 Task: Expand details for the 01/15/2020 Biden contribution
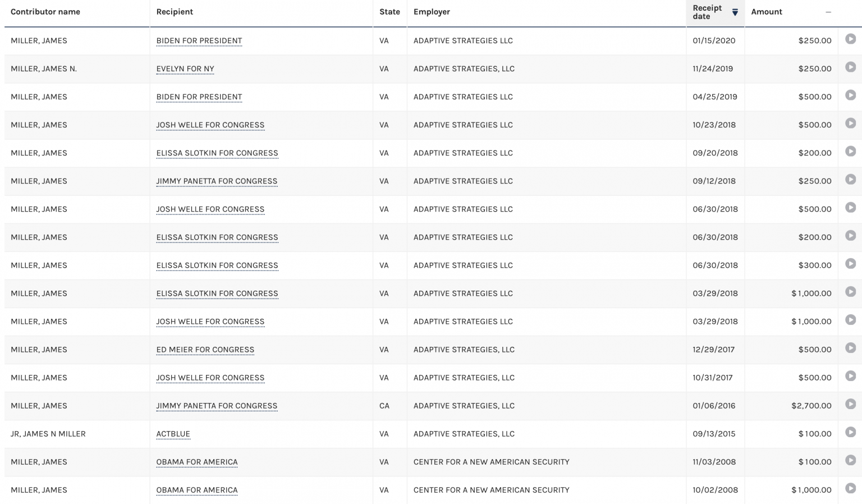(850, 39)
